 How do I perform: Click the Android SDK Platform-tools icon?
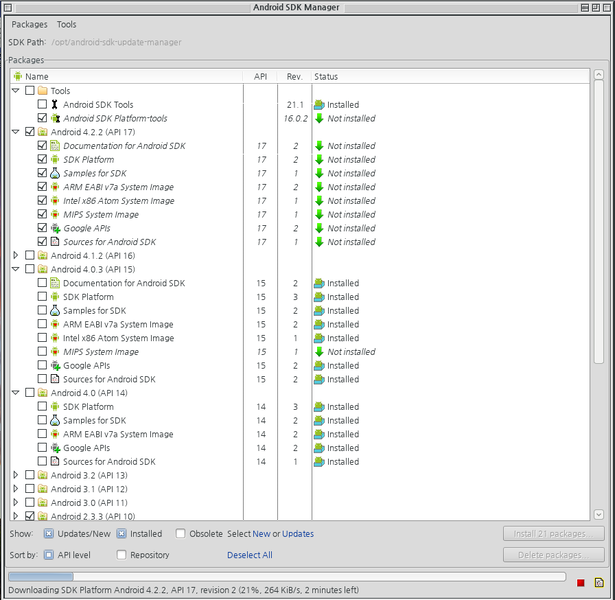point(55,118)
